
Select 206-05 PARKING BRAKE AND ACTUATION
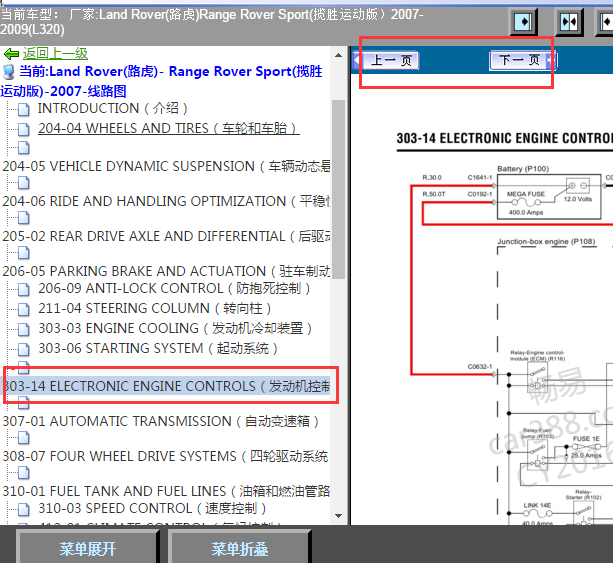point(166,271)
